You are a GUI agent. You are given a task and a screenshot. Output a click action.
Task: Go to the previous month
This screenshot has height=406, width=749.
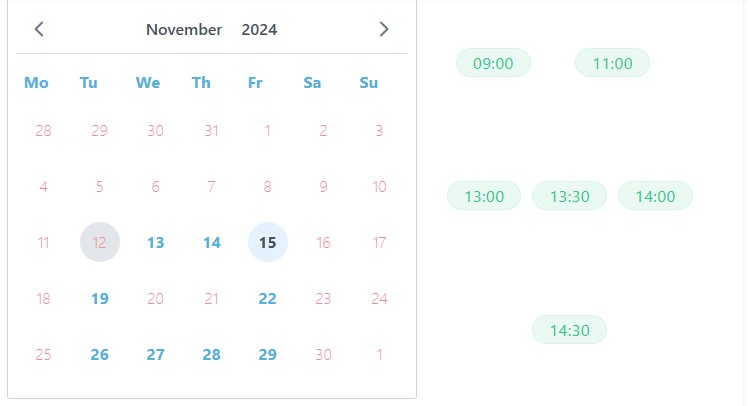tap(39, 29)
